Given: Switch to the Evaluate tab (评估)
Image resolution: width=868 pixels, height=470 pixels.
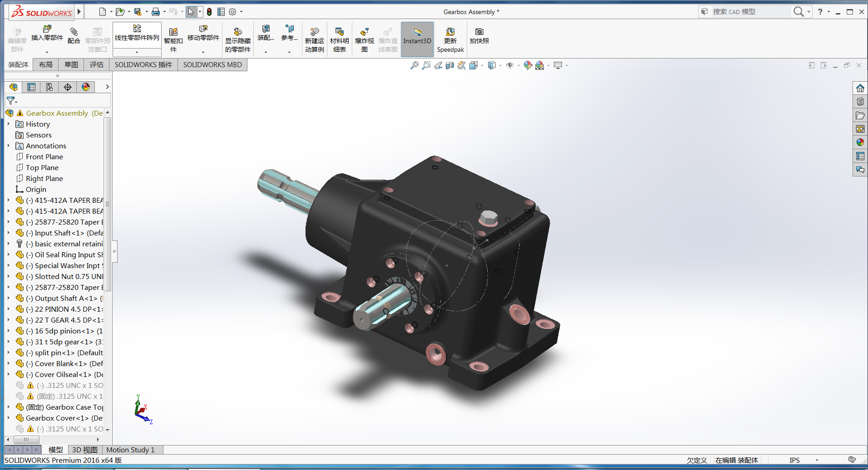Looking at the screenshot, I should (96, 65).
